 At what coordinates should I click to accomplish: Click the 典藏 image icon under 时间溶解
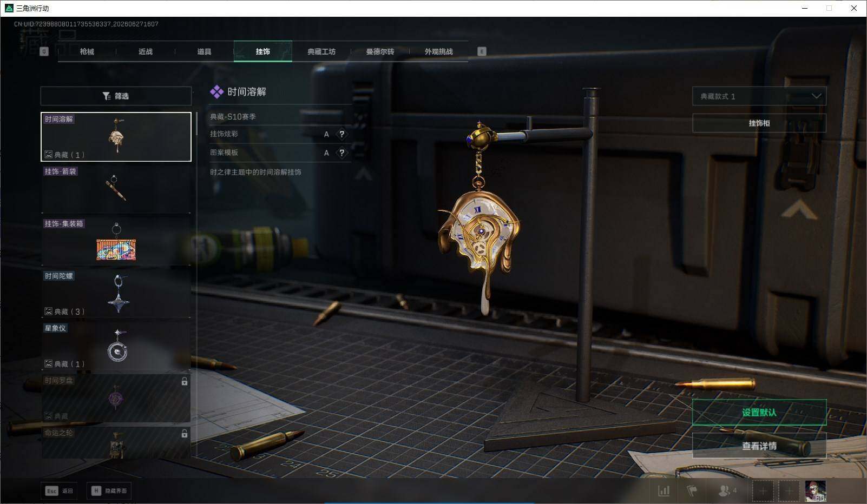pyautogui.click(x=48, y=155)
